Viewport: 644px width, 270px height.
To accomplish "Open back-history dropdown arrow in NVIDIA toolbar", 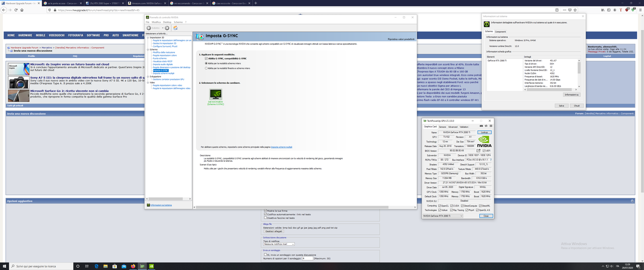I will 162,28.
